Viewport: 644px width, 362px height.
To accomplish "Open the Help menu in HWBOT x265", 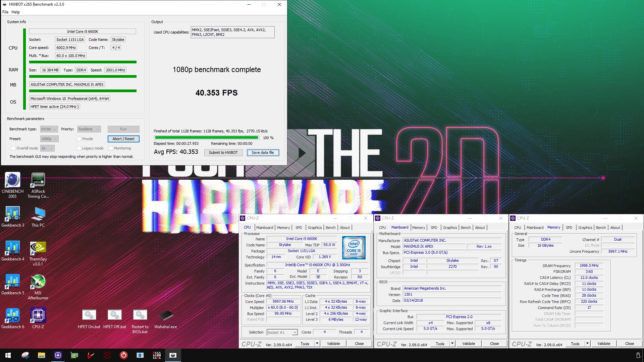I will (15, 12).
